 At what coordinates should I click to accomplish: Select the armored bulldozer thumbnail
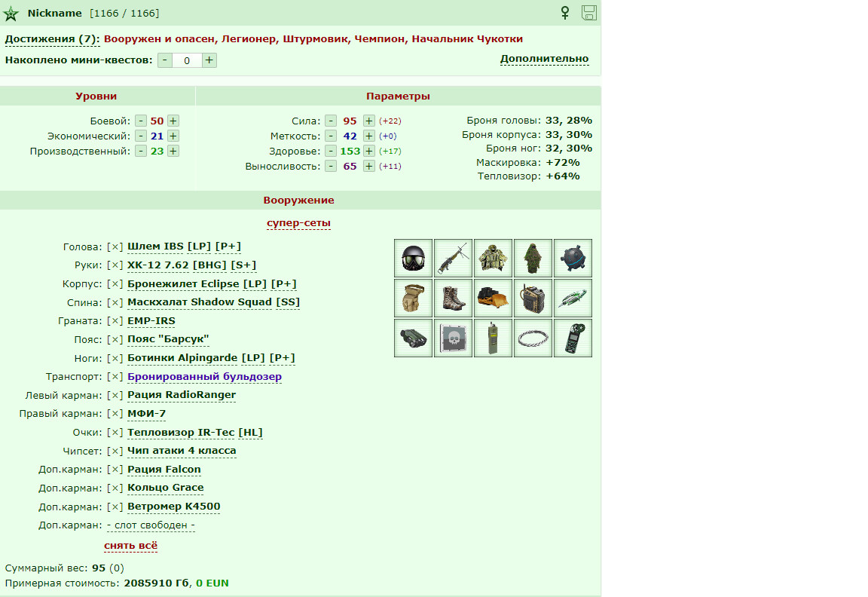[x=494, y=298]
